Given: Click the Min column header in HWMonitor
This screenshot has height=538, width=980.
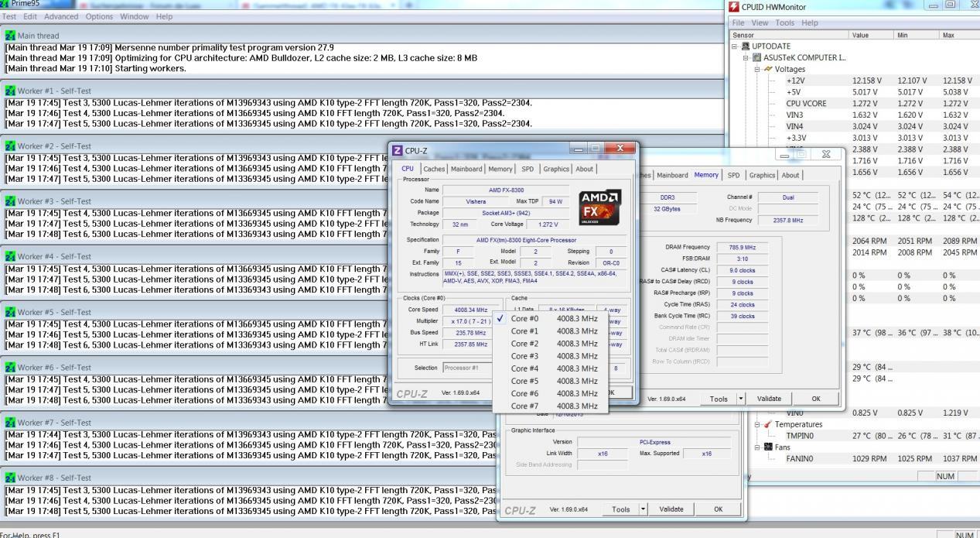Looking at the screenshot, I should (x=916, y=35).
